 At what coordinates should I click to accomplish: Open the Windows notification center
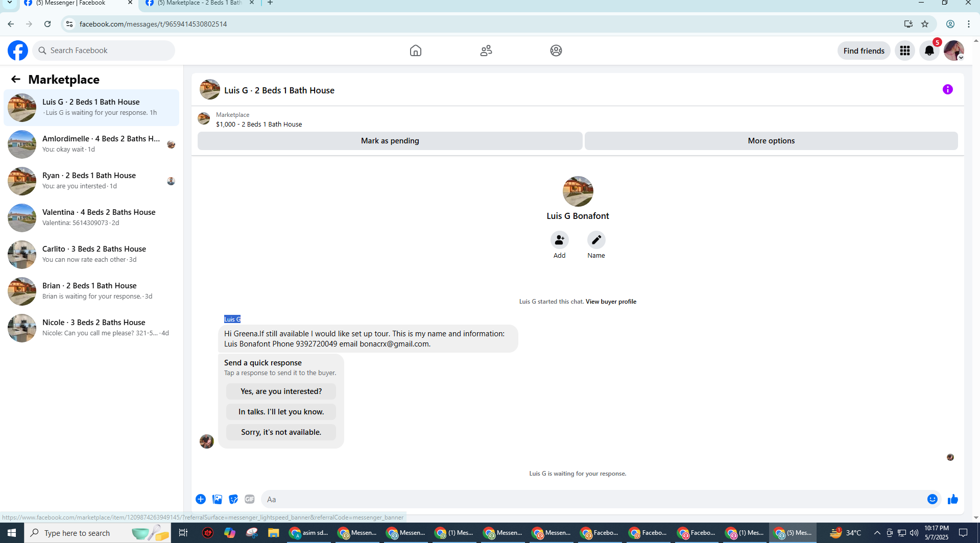963,533
